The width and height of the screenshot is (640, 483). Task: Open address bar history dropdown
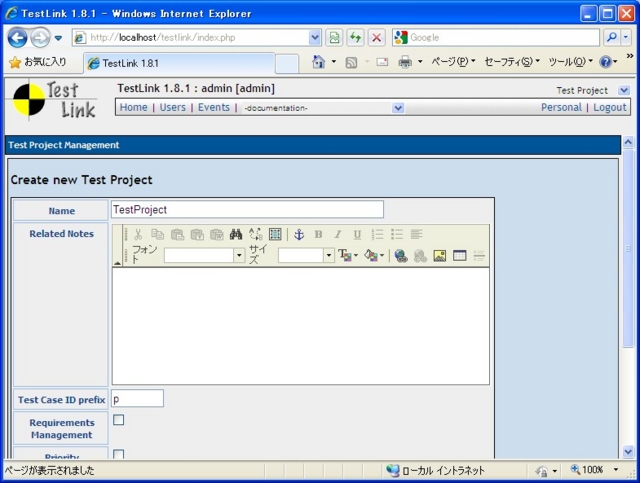click(315, 38)
